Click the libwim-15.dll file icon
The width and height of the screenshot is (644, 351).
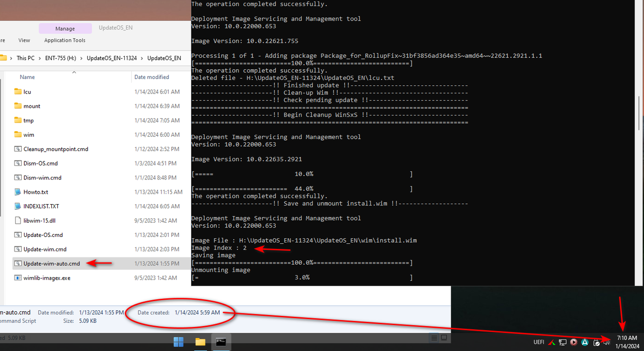pos(18,220)
